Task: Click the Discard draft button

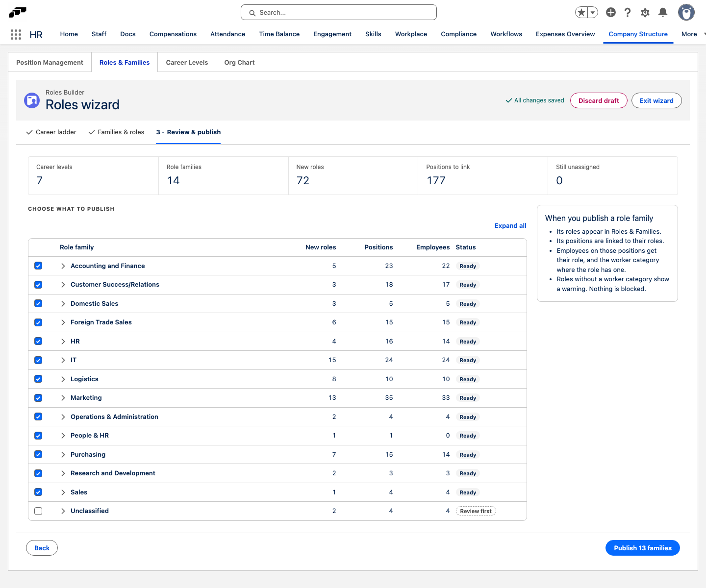Action: (x=599, y=100)
